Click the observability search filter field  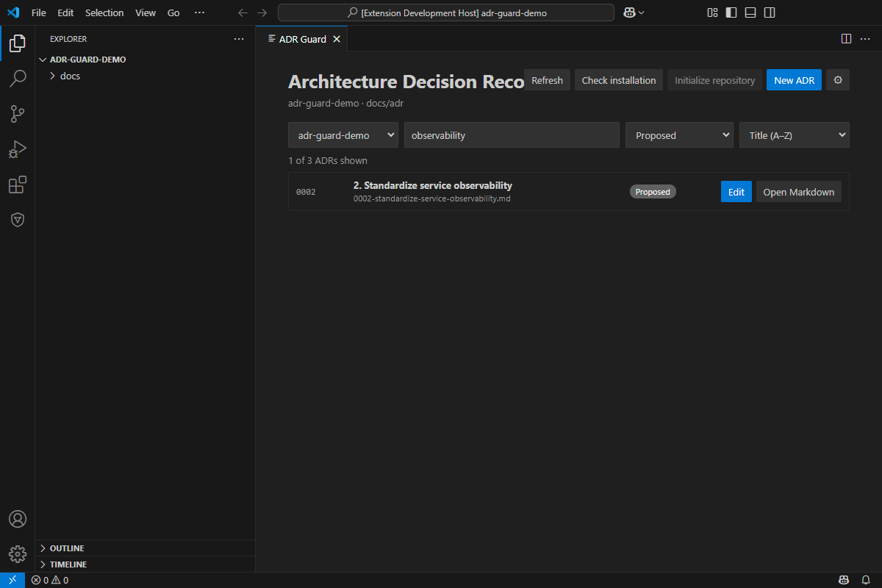tap(512, 135)
